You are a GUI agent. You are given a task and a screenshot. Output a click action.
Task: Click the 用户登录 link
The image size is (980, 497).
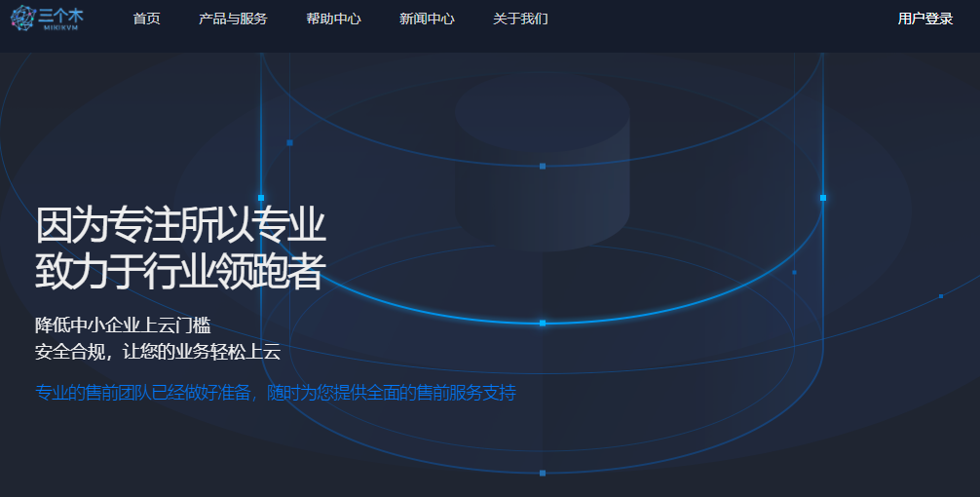tap(925, 19)
